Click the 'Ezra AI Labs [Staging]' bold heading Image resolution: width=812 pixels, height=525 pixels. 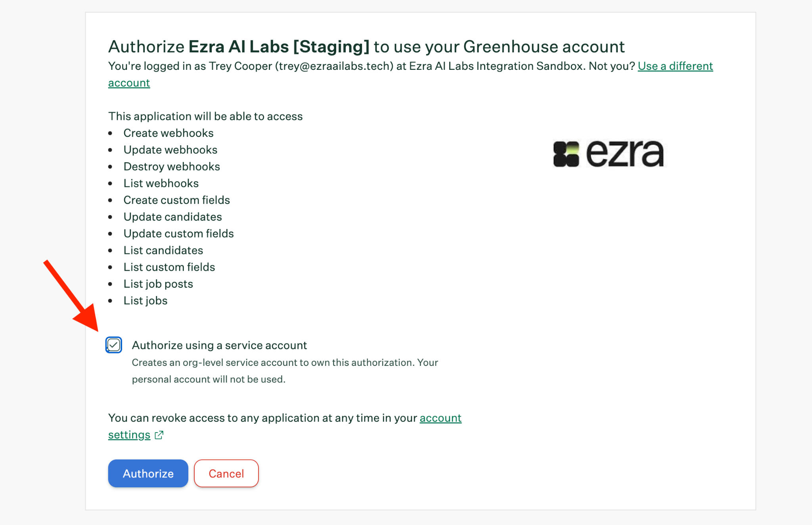[279, 47]
